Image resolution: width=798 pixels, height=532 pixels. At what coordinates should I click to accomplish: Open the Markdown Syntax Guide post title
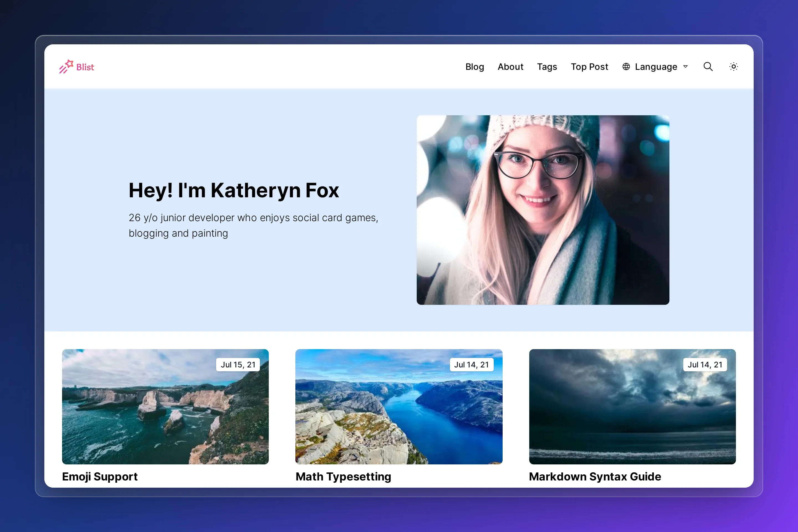[x=595, y=476]
